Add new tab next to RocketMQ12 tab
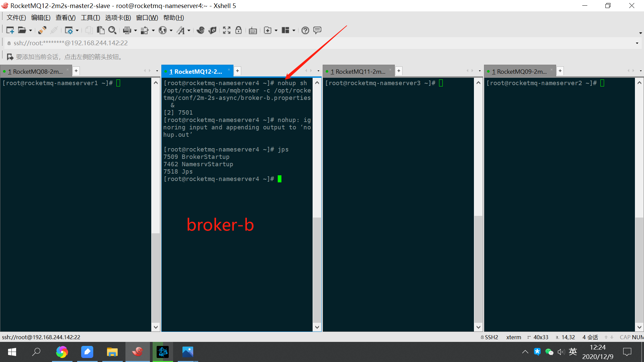The height and width of the screenshot is (362, 644). point(237,71)
